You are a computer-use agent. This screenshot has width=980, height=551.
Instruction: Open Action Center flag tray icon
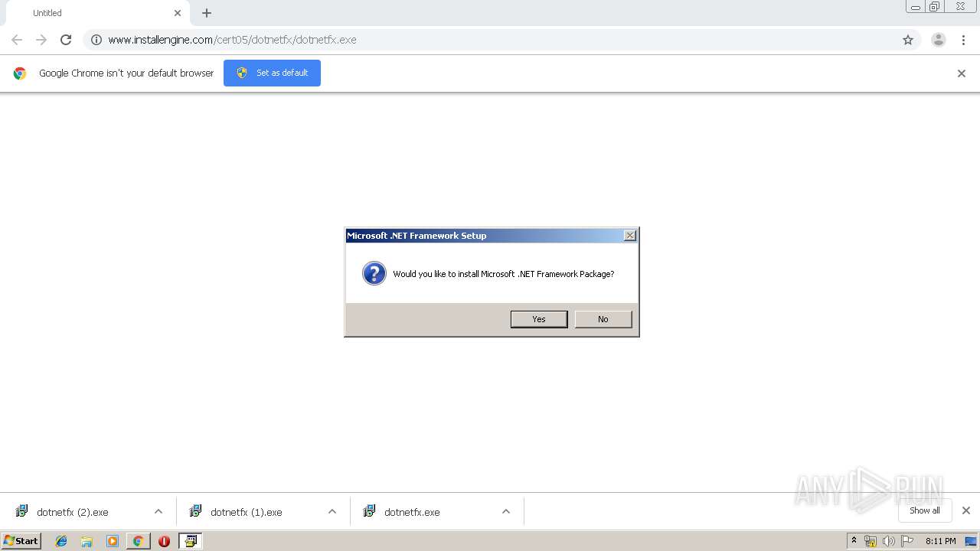907,541
